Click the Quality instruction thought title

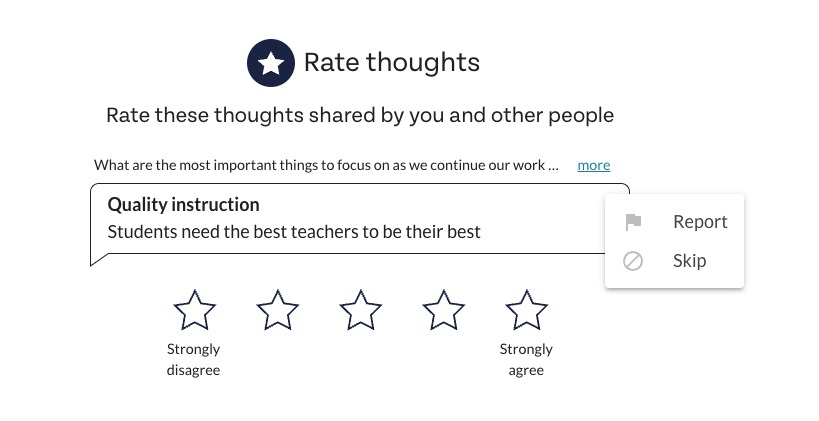(x=183, y=204)
